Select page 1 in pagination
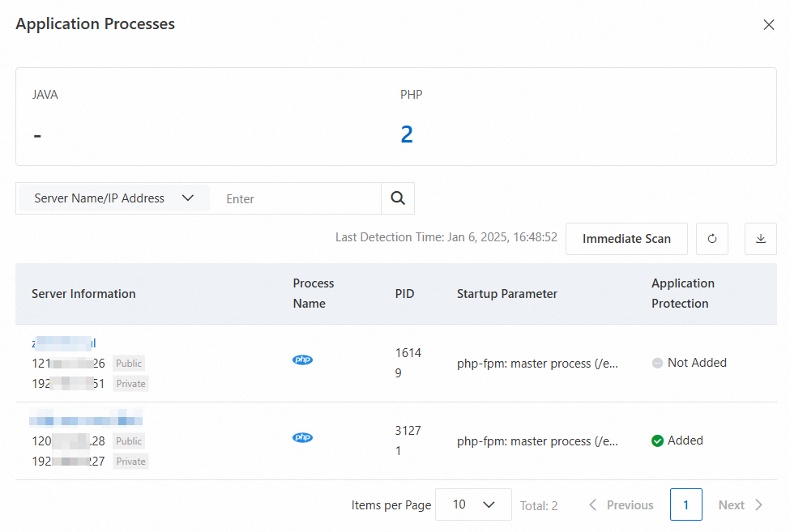 pyautogui.click(x=685, y=504)
